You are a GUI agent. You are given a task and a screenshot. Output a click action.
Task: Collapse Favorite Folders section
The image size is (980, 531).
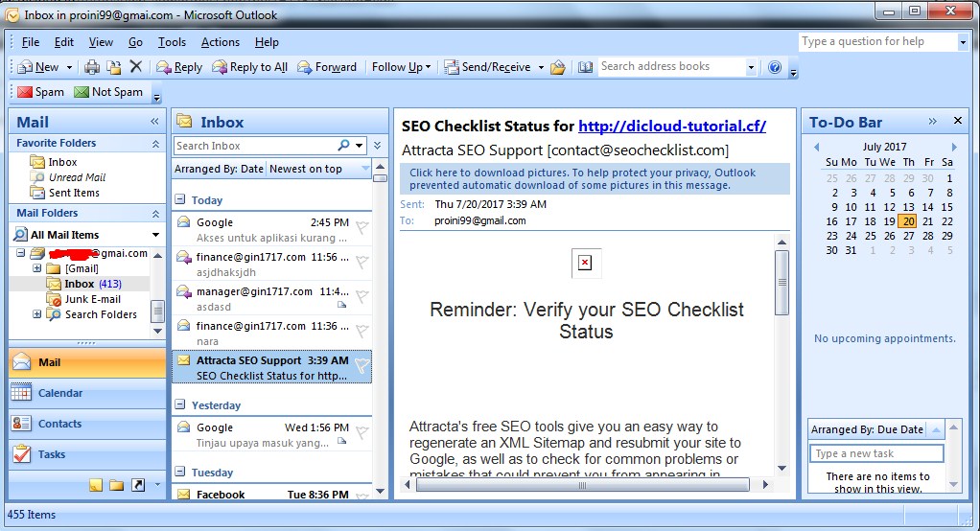(155, 144)
